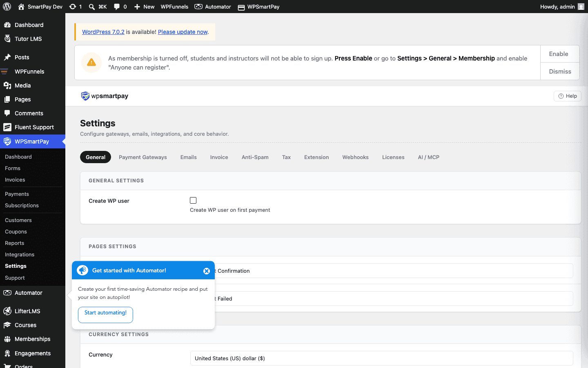The width and height of the screenshot is (588, 368).
Task: Open the Automator icon in sidebar
Action: (x=7, y=293)
